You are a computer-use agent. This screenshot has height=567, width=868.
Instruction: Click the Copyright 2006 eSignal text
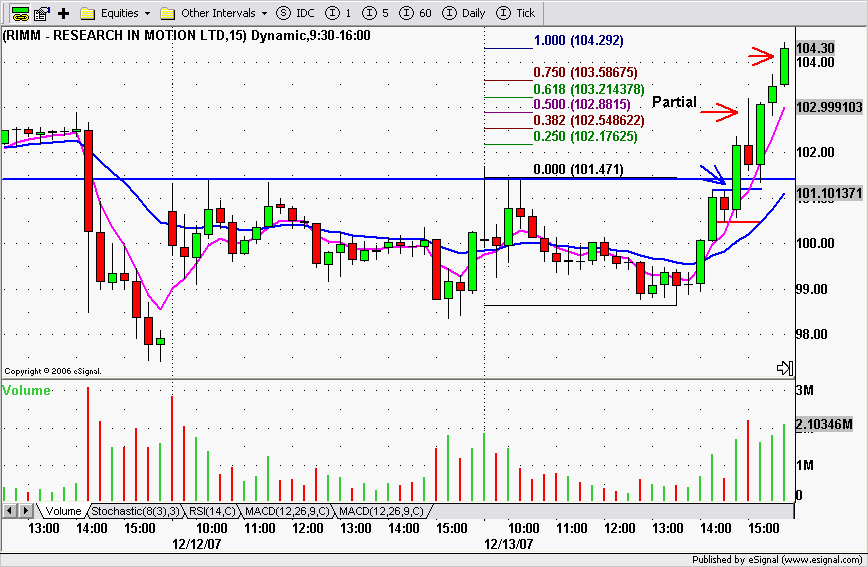(53, 372)
